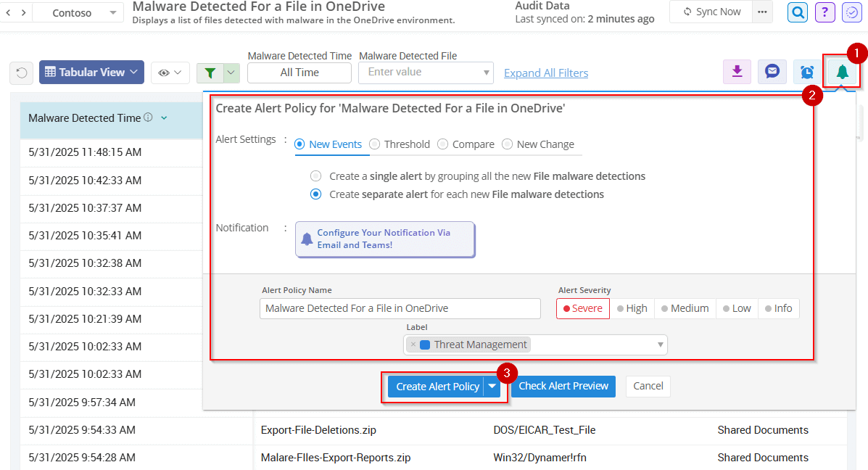Click the schedule report alarm clock icon

806,72
